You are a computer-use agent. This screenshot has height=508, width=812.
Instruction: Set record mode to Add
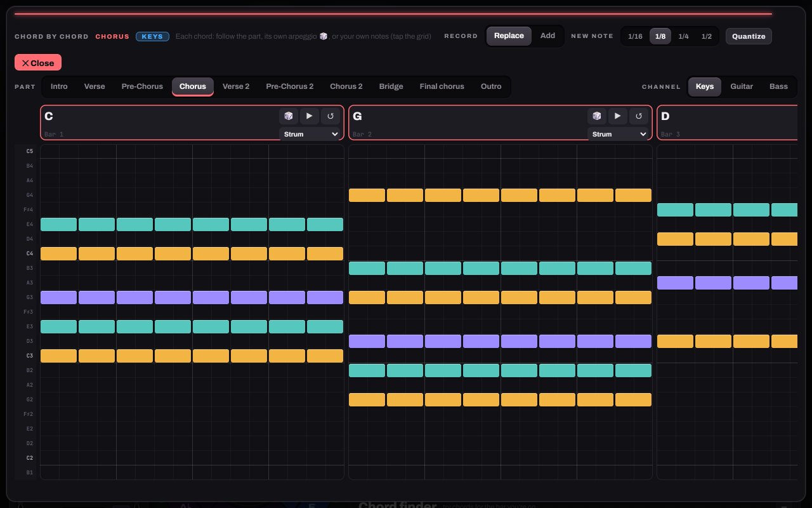coord(547,36)
